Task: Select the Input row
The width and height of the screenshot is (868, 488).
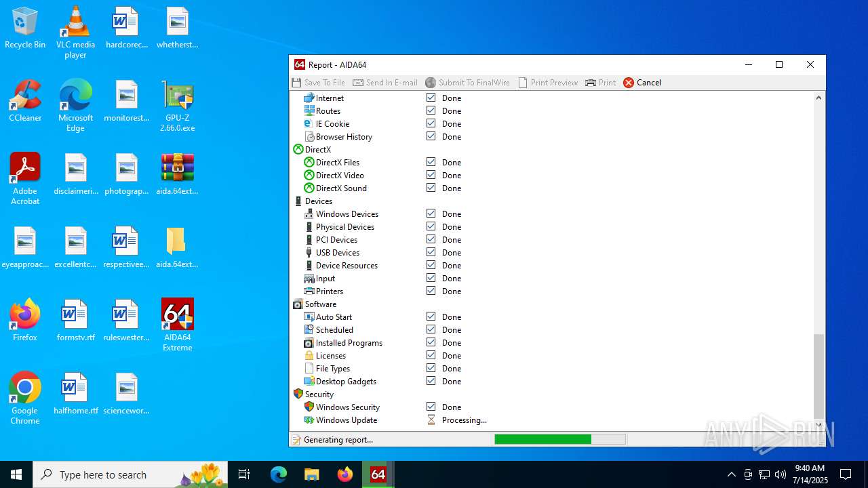Action: click(x=325, y=279)
